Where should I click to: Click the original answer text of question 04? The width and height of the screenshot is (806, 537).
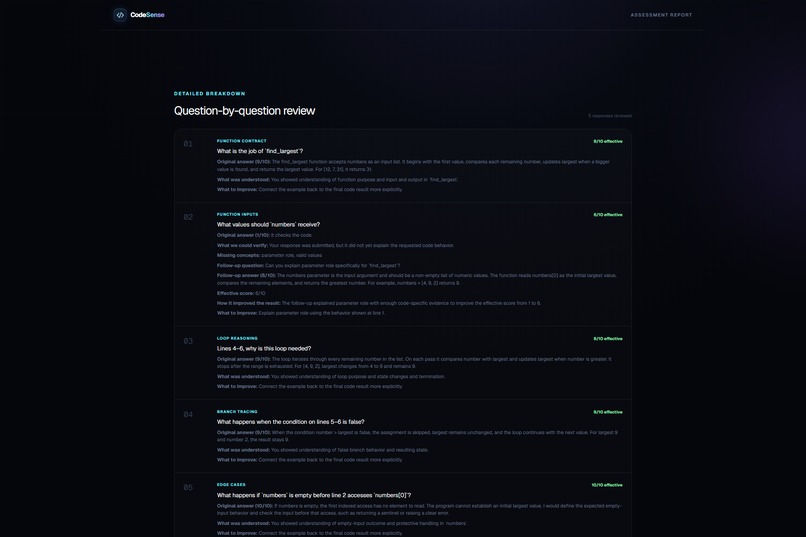tap(417, 436)
